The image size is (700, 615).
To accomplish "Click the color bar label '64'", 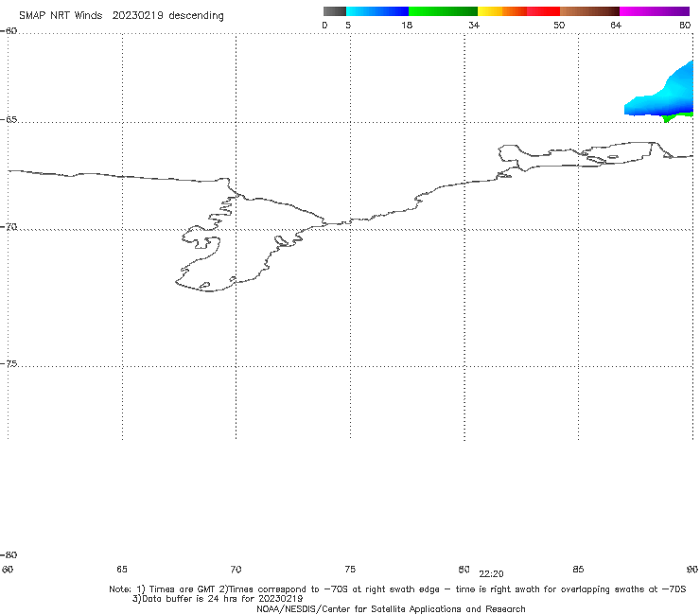I will (x=616, y=25).
